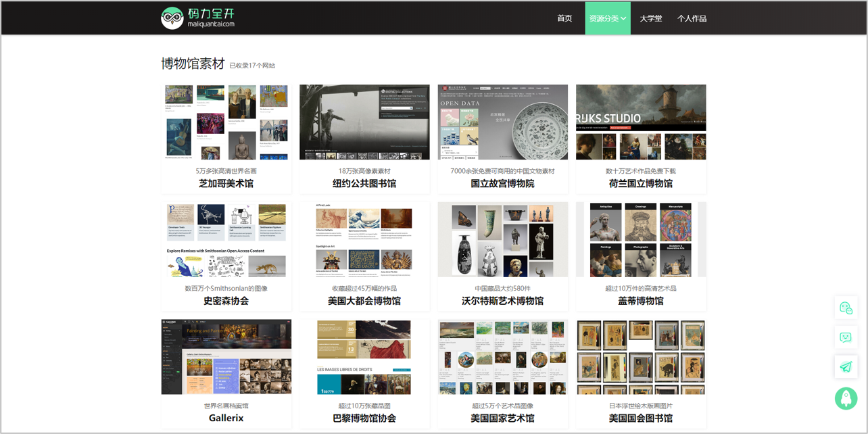Screen dimensions: 868x434
Task: Open the 美国大都会博物馆 thumbnail image
Action: (x=364, y=239)
